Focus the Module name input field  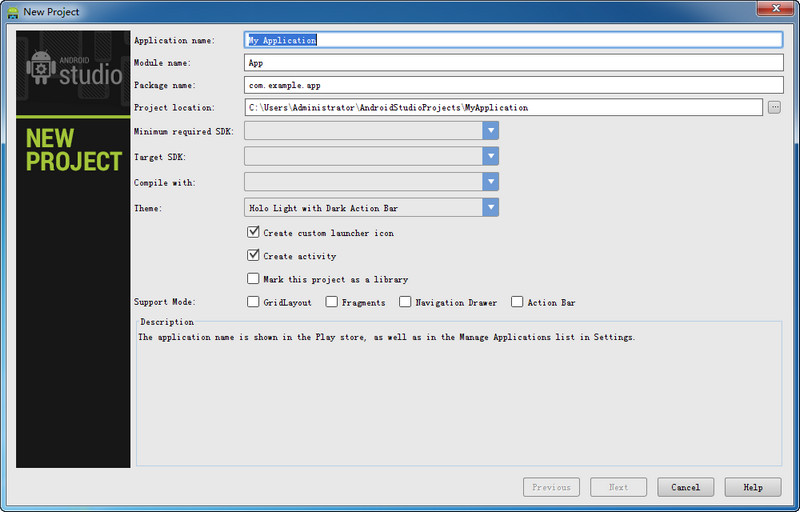513,62
